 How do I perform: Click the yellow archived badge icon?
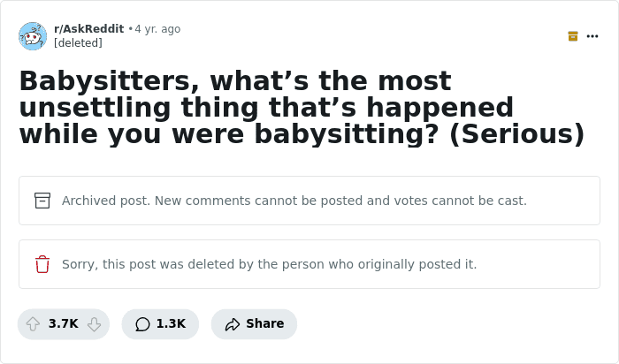coord(573,36)
